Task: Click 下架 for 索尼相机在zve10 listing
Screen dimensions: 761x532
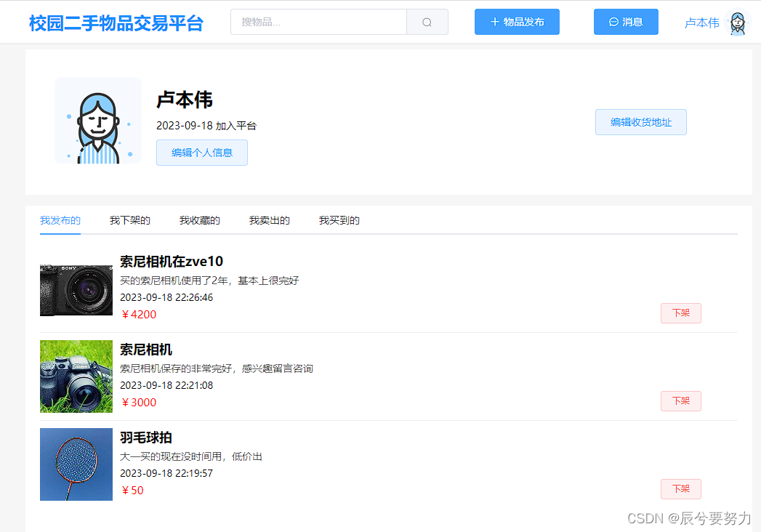Action: (x=681, y=313)
